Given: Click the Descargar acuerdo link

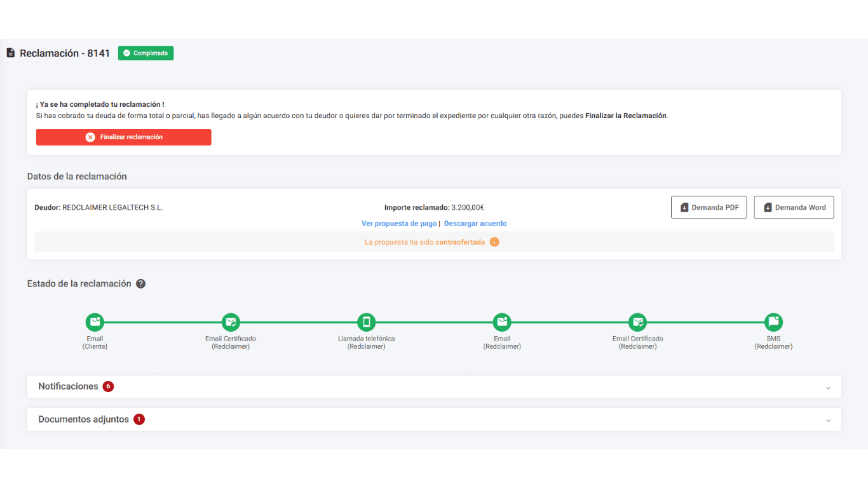Looking at the screenshot, I should tap(475, 224).
